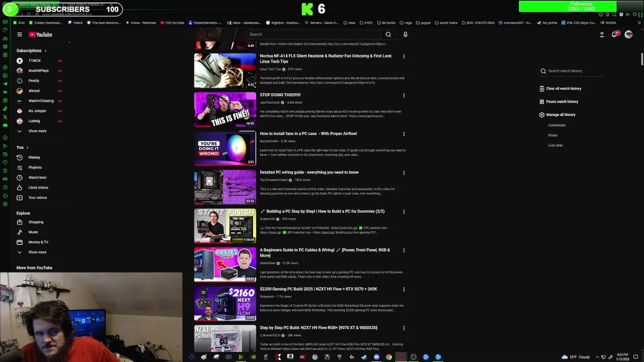
Task: Open NoahWPlays subscription channel
Action: [x=39, y=71]
